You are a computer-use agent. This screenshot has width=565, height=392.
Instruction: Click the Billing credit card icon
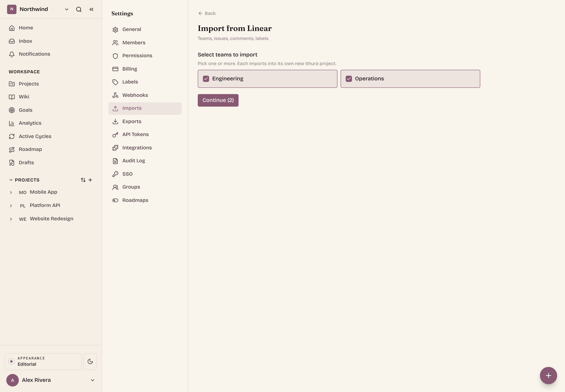click(115, 69)
